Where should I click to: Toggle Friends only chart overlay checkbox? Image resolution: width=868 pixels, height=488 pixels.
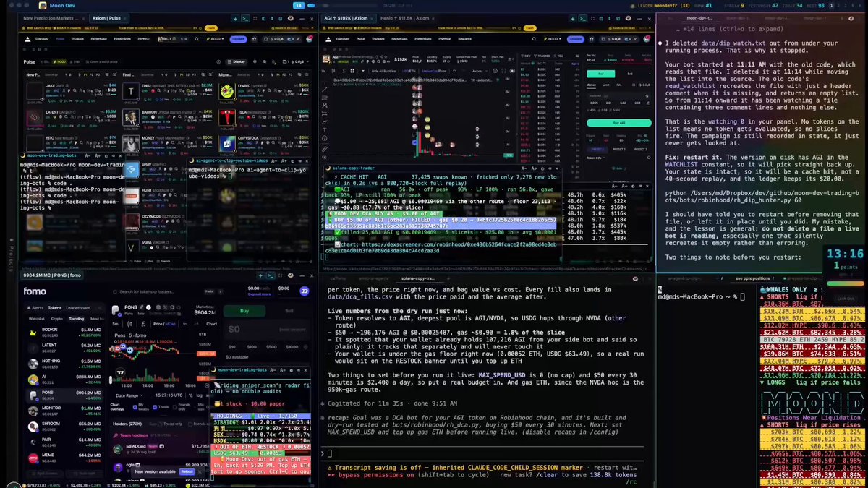175,407
